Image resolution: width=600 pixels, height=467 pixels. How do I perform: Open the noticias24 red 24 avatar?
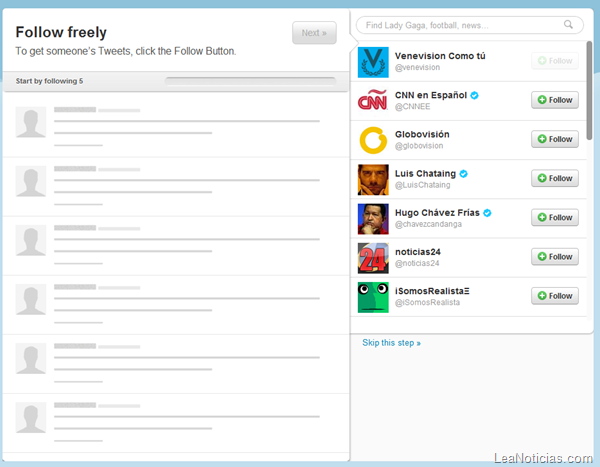pos(373,258)
